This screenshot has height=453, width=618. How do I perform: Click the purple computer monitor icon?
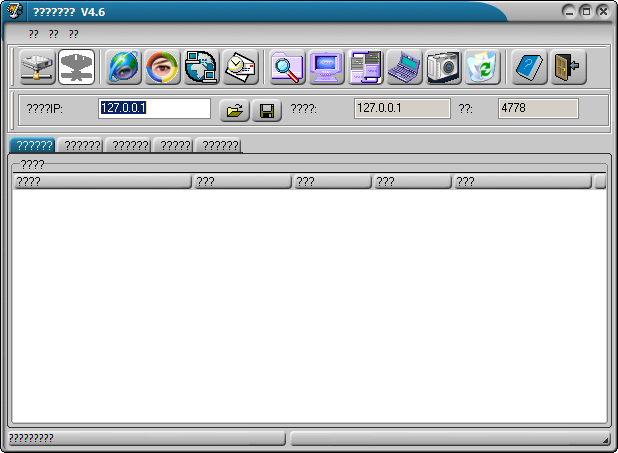click(x=327, y=67)
